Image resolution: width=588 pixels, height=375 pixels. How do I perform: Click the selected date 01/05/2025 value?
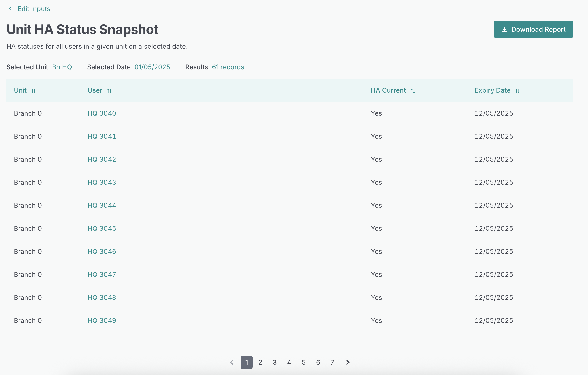point(152,67)
